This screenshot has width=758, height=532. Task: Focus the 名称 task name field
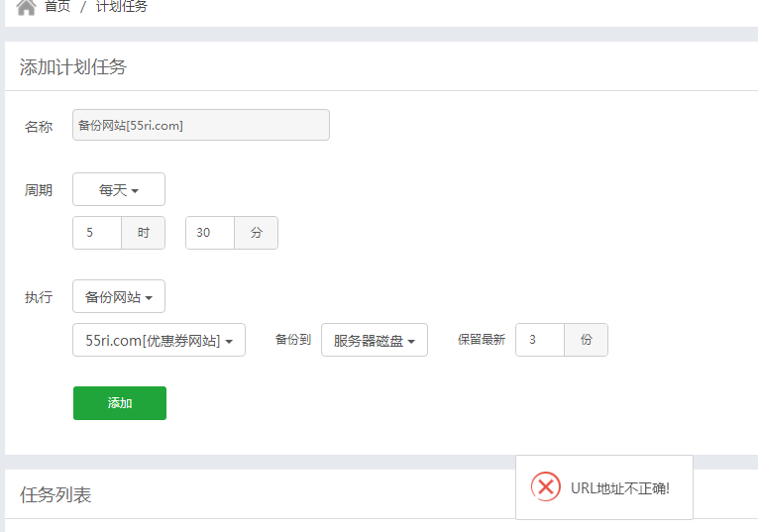click(201, 125)
